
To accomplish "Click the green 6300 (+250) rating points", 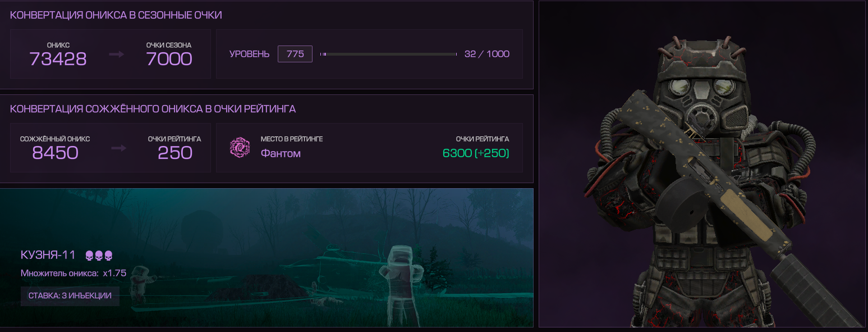I will point(476,153).
